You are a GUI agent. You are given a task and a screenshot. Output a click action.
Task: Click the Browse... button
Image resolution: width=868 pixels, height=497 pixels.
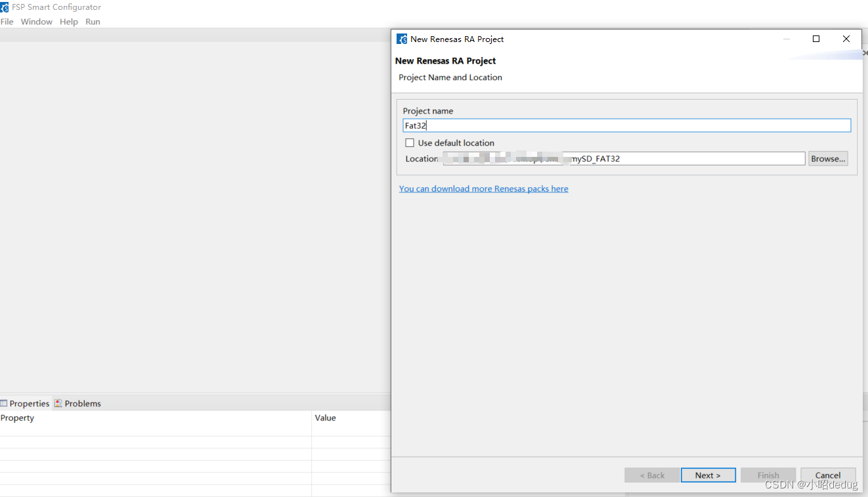828,158
